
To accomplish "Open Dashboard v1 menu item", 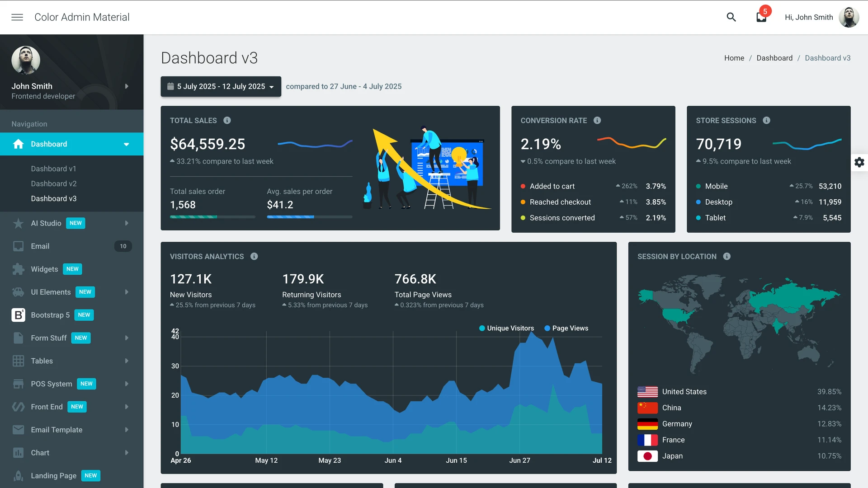I will click(53, 169).
